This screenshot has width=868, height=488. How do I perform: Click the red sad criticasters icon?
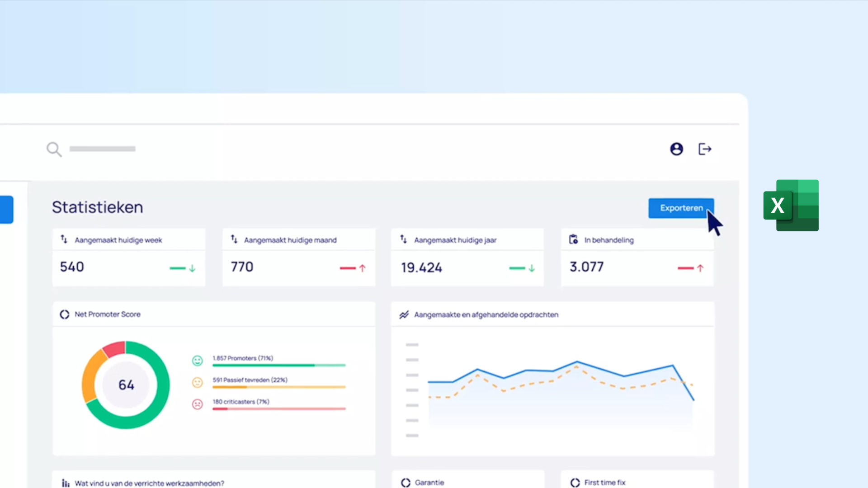[x=198, y=404]
